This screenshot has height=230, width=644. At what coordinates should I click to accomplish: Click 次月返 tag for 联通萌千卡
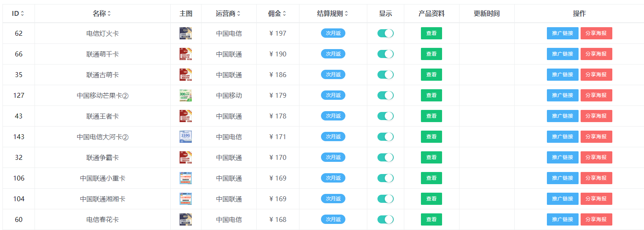[333, 54]
